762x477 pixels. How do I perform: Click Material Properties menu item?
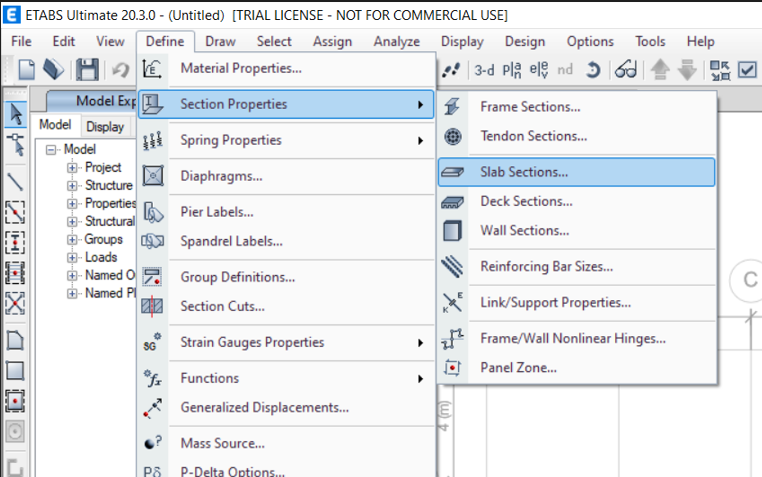(x=241, y=69)
